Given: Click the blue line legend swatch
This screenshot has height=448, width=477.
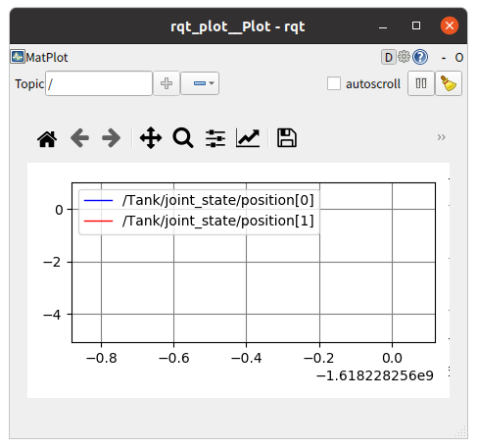Looking at the screenshot, I should (98, 200).
